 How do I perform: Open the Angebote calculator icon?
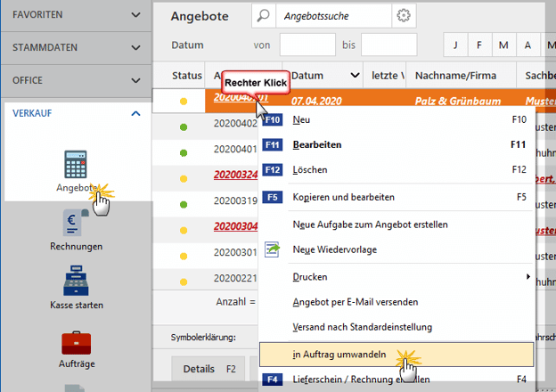(x=76, y=165)
